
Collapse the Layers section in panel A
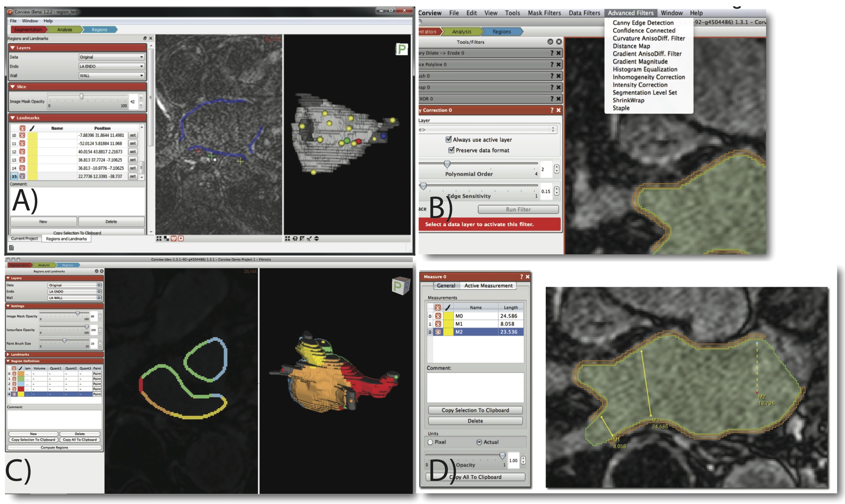(13, 48)
